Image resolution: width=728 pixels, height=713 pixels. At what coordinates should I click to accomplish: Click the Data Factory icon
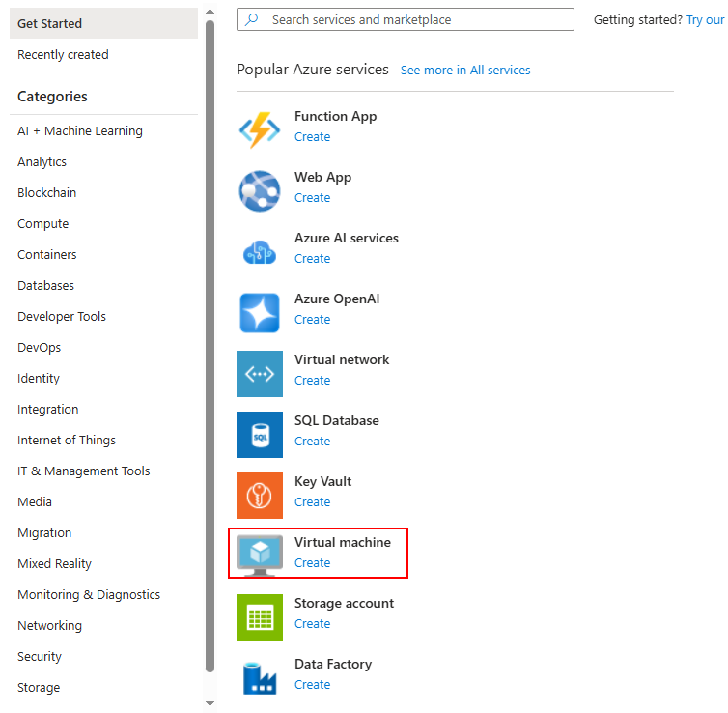tap(260, 678)
